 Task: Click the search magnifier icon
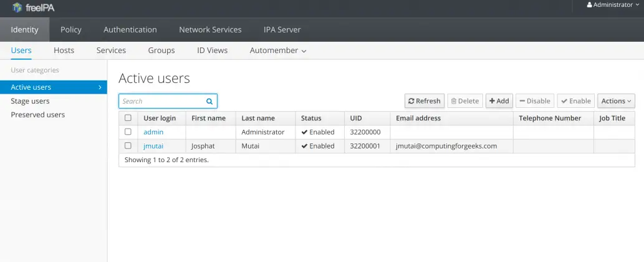pos(209,101)
